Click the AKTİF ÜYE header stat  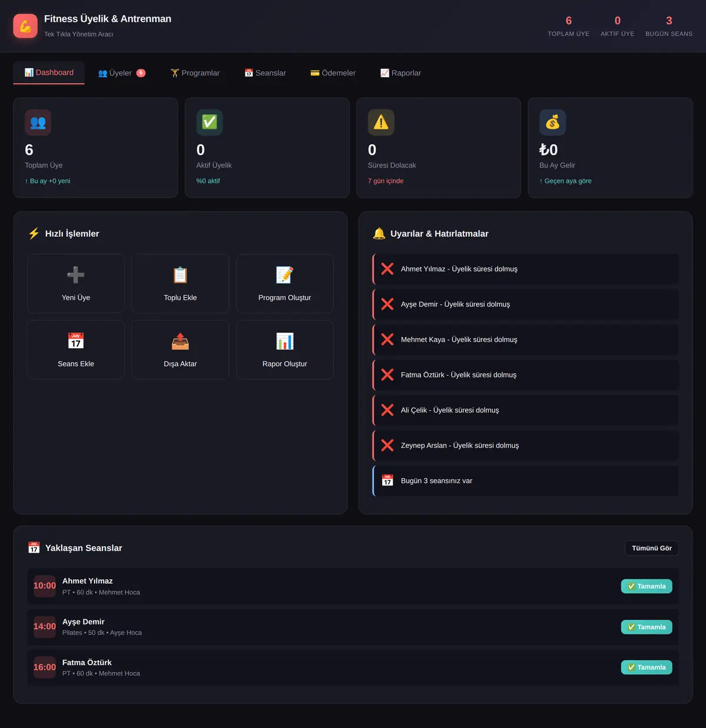tap(617, 26)
